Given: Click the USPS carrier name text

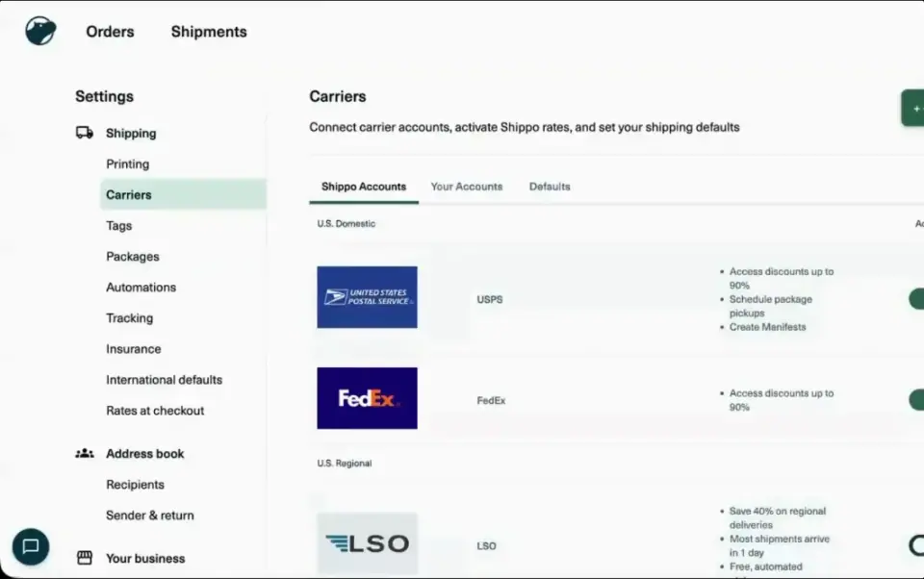Looking at the screenshot, I should (490, 299).
